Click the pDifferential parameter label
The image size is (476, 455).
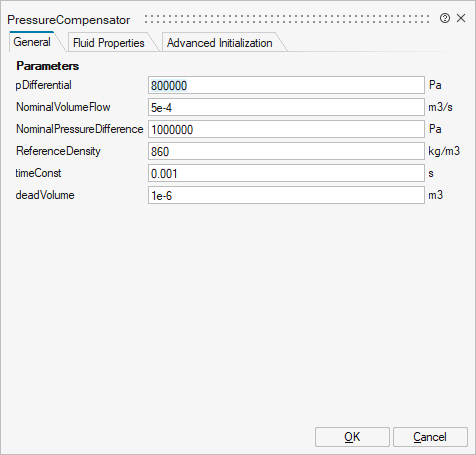43,85
